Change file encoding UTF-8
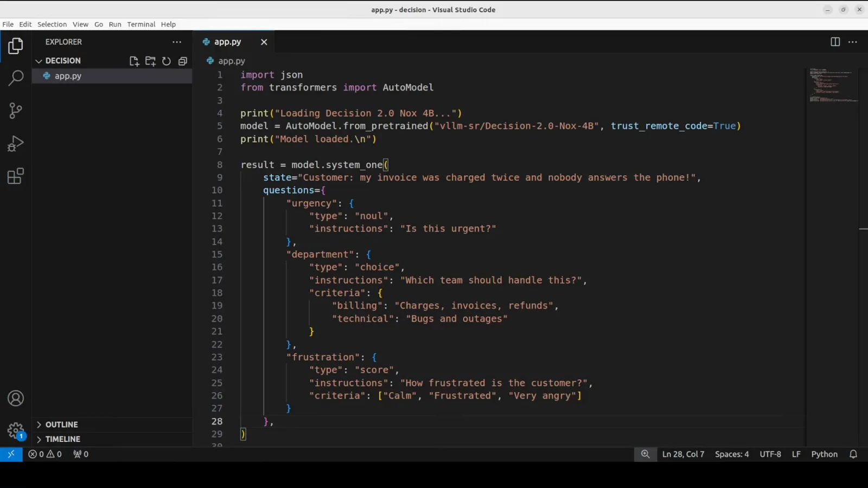This screenshot has width=868, height=488. pos(770,454)
